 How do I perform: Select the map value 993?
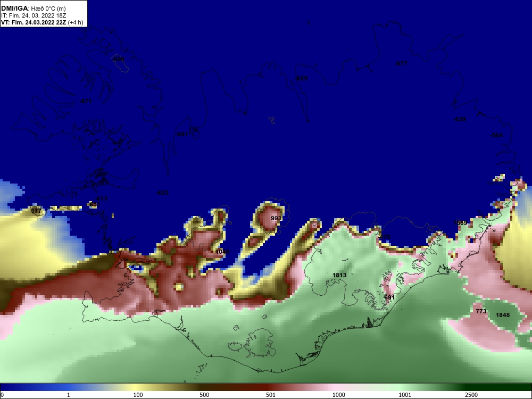[276, 218]
